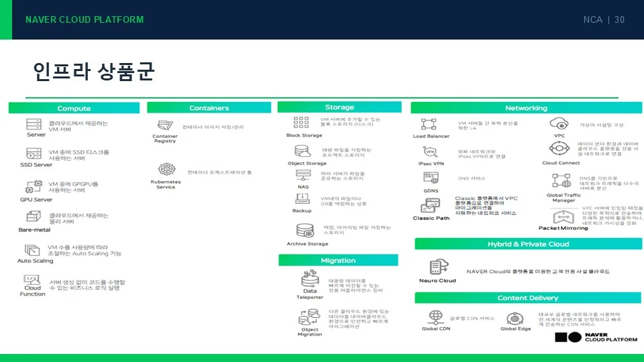Select the Networking category header
644x362 pixels.
click(x=526, y=107)
